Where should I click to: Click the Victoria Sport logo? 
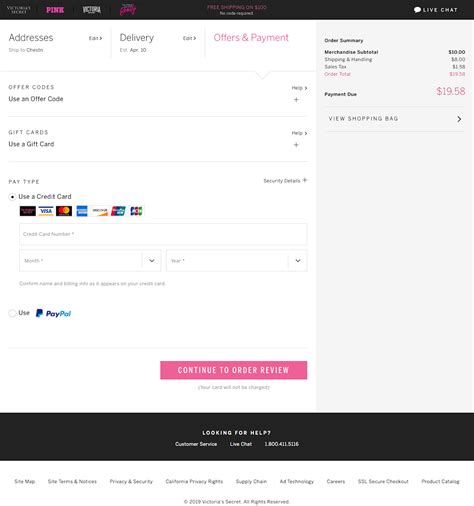click(92, 10)
